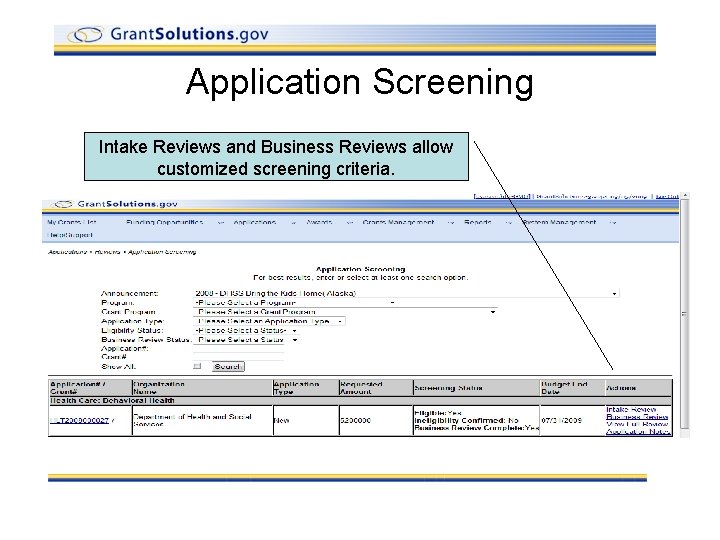Click the Grant# input field
Image resolution: width=720 pixels, height=540 pixels.
click(238, 357)
